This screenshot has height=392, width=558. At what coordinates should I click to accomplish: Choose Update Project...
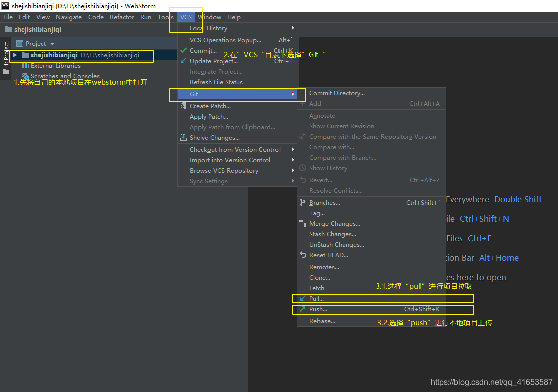coord(238,61)
